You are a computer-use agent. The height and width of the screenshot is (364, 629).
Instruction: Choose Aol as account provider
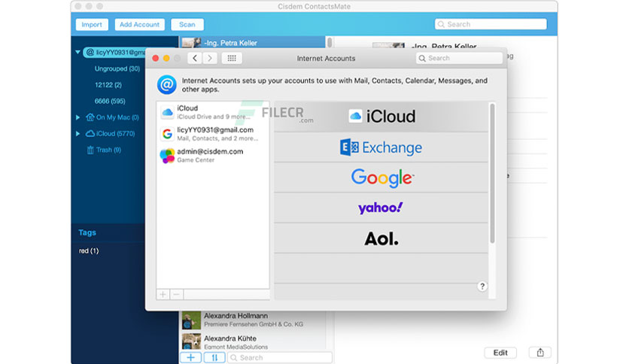pyautogui.click(x=381, y=238)
